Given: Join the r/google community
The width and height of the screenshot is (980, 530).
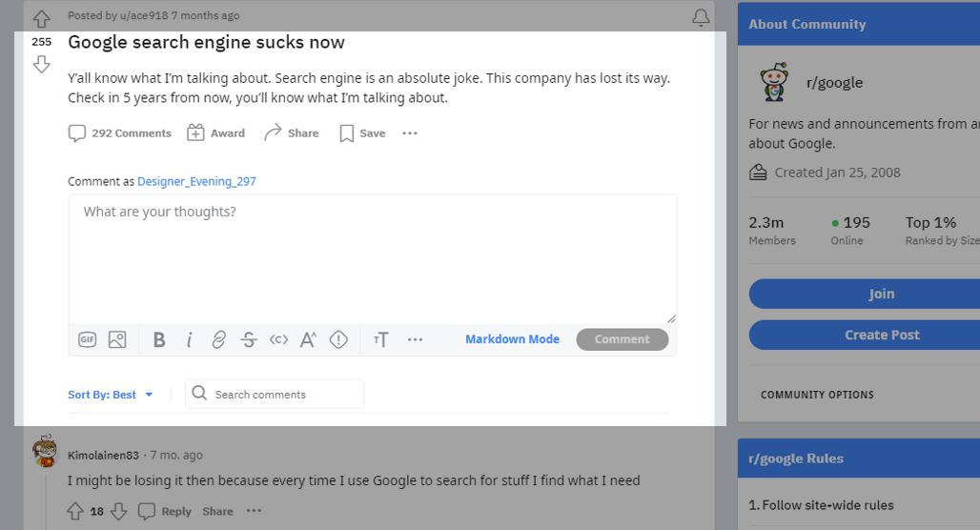Looking at the screenshot, I should click(x=881, y=294).
